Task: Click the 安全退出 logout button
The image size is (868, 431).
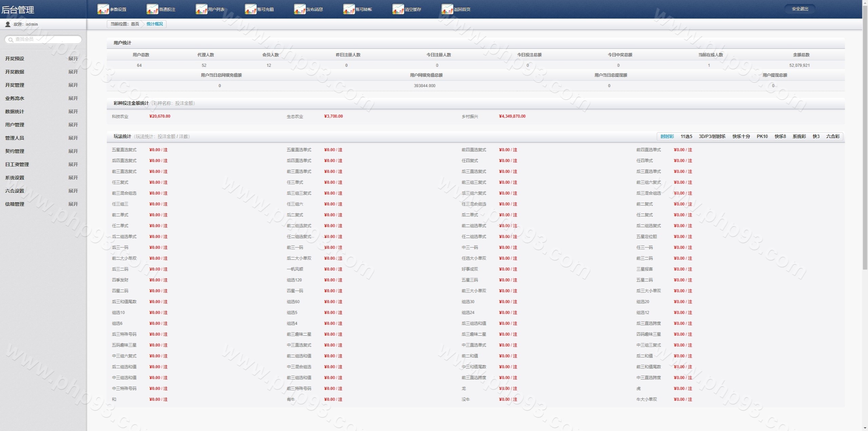Action: tap(800, 9)
